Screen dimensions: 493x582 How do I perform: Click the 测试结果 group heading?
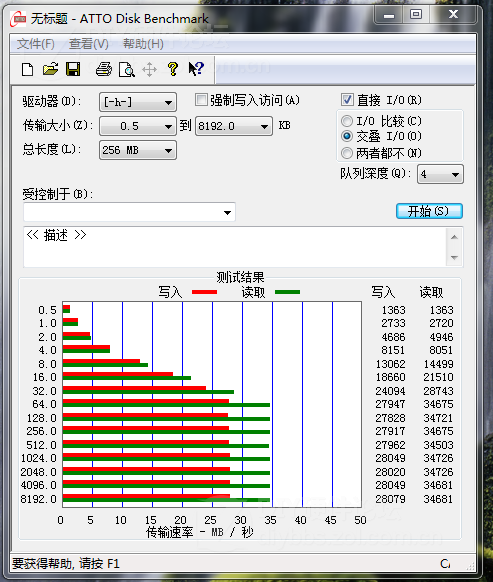pos(241,277)
